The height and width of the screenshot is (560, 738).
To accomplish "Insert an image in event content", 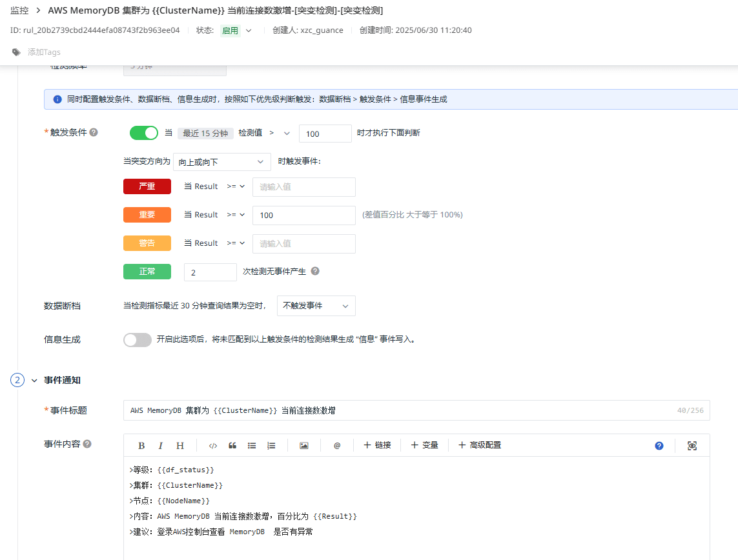I will coord(304,446).
